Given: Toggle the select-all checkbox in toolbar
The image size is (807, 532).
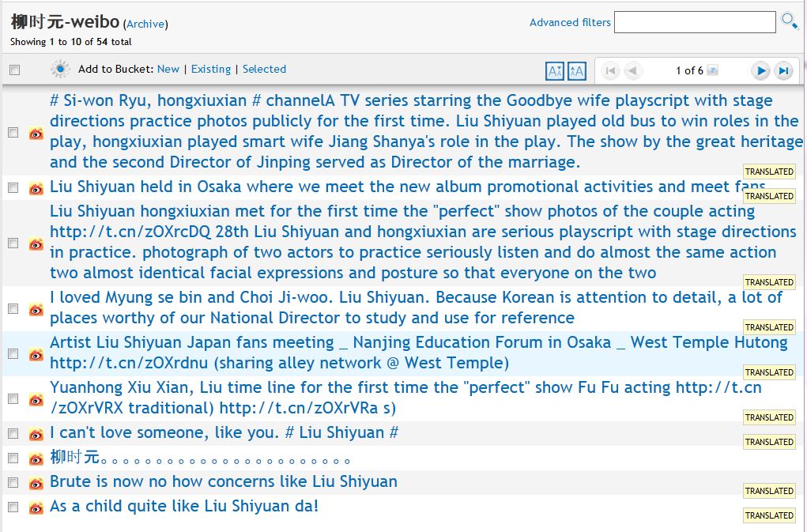Looking at the screenshot, I should point(14,70).
